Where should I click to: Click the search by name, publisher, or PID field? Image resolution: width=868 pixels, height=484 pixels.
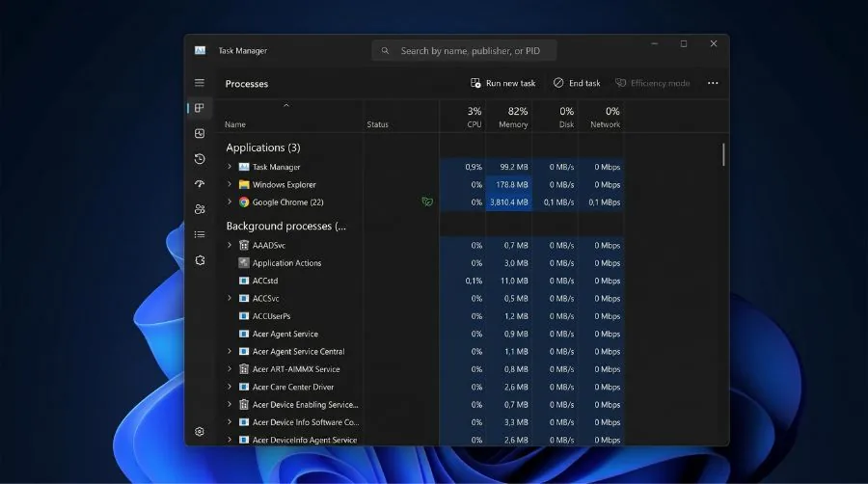(x=464, y=51)
